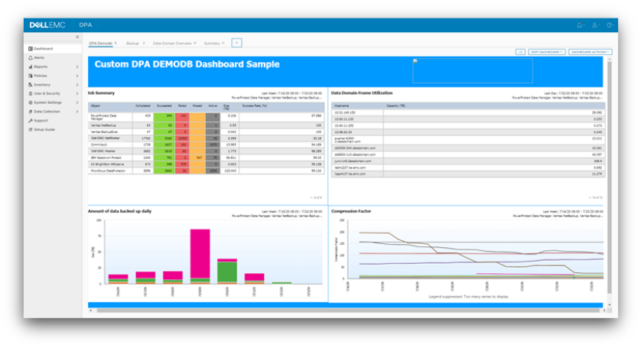Click the Job Summary panel title

[x=102, y=93]
